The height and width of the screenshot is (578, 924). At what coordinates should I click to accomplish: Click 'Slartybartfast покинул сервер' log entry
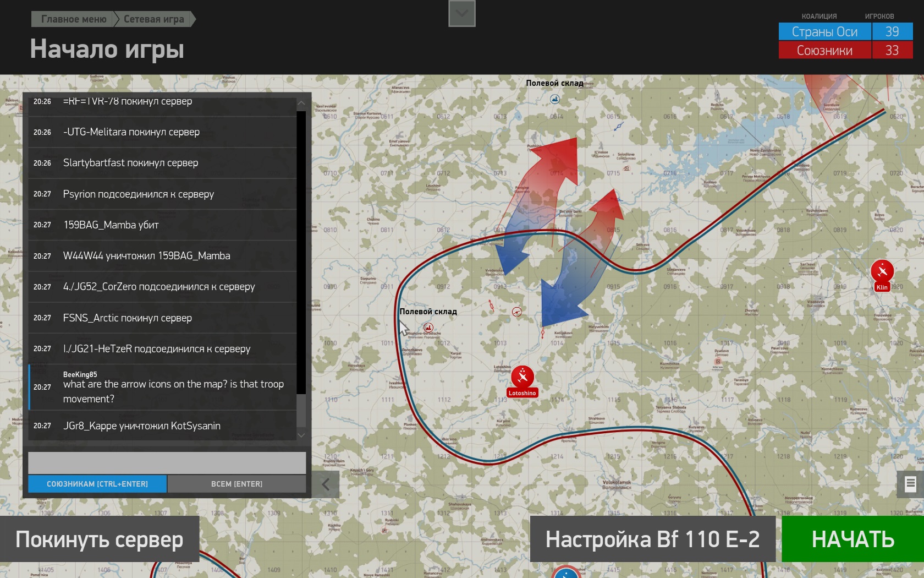[163, 163]
